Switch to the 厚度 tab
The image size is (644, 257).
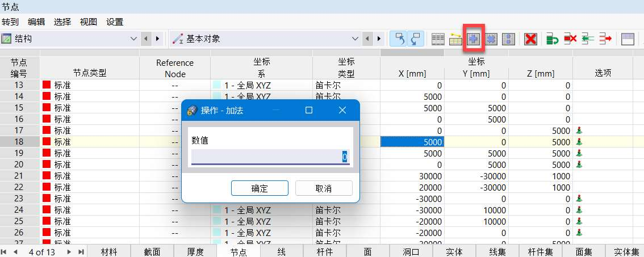(x=195, y=252)
